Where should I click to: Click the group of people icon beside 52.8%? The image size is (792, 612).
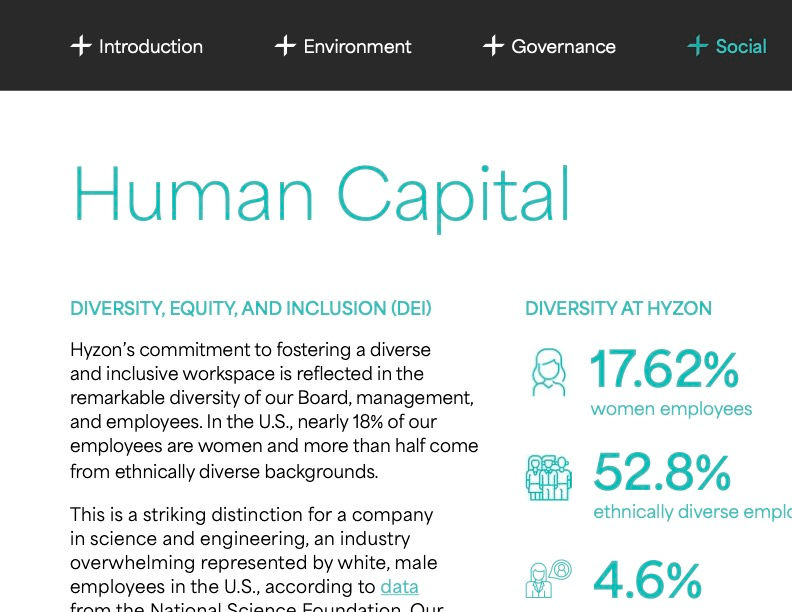[549, 478]
